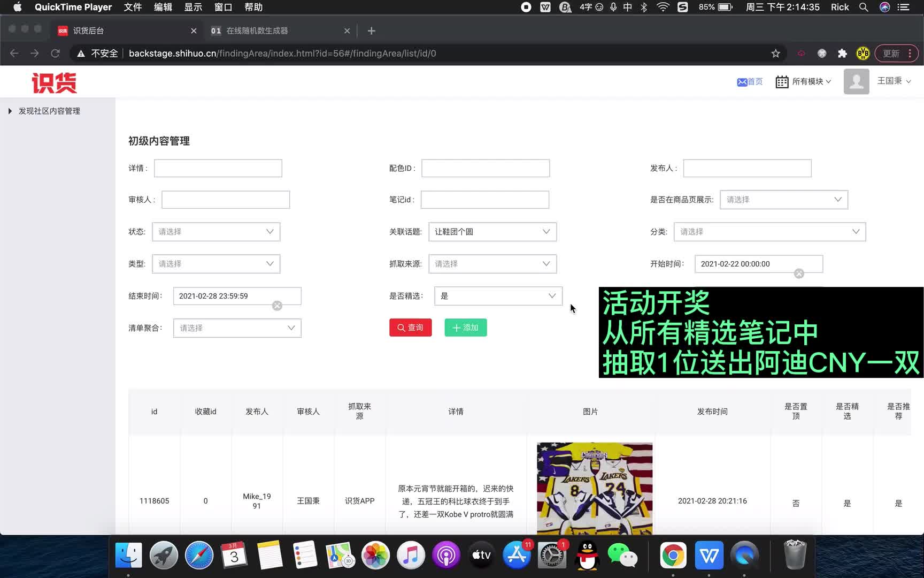Image resolution: width=924 pixels, height=578 pixels.
Task: Click the 开始时间 date field
Action: tap(759, 264)
